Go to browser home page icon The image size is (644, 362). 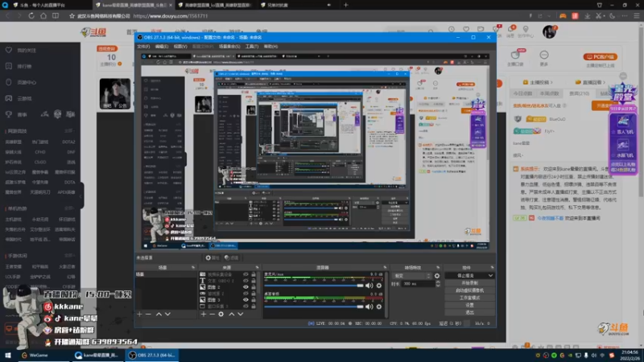[x=43, y=16]
